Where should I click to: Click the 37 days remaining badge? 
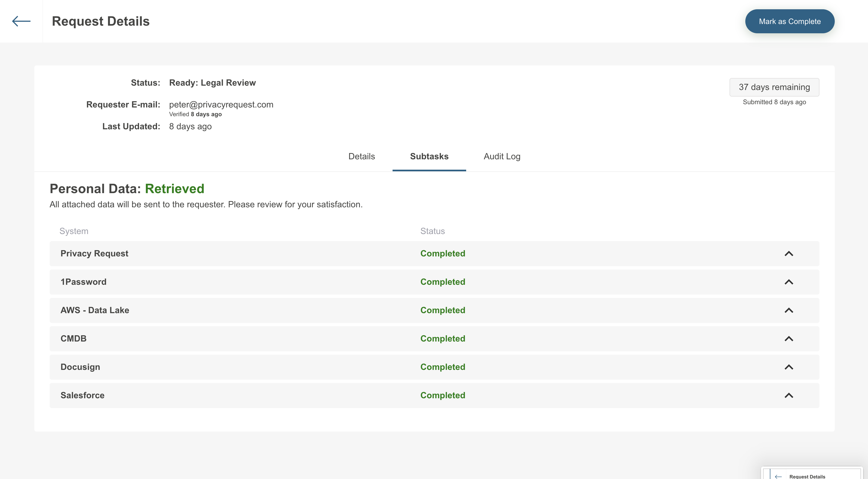(x=774, y=87)
